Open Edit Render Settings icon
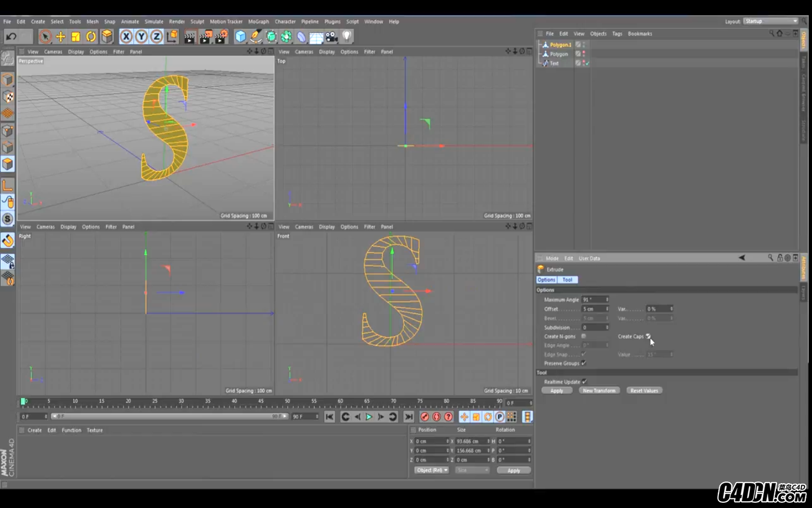This screenshot has height=508, width=812. click(x=221, y=37)
